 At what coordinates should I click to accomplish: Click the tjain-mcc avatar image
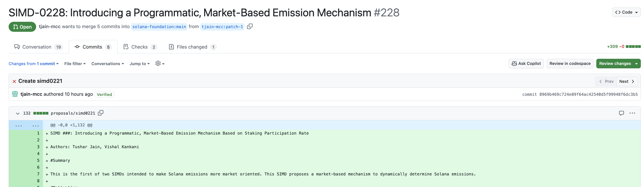point(15,94)
